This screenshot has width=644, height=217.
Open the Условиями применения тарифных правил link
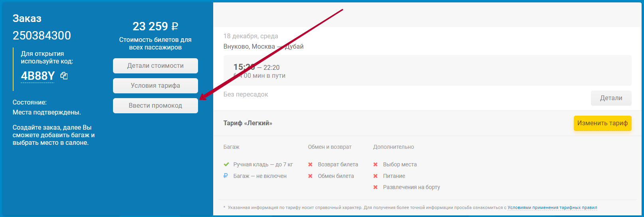[x=552, y=207]
